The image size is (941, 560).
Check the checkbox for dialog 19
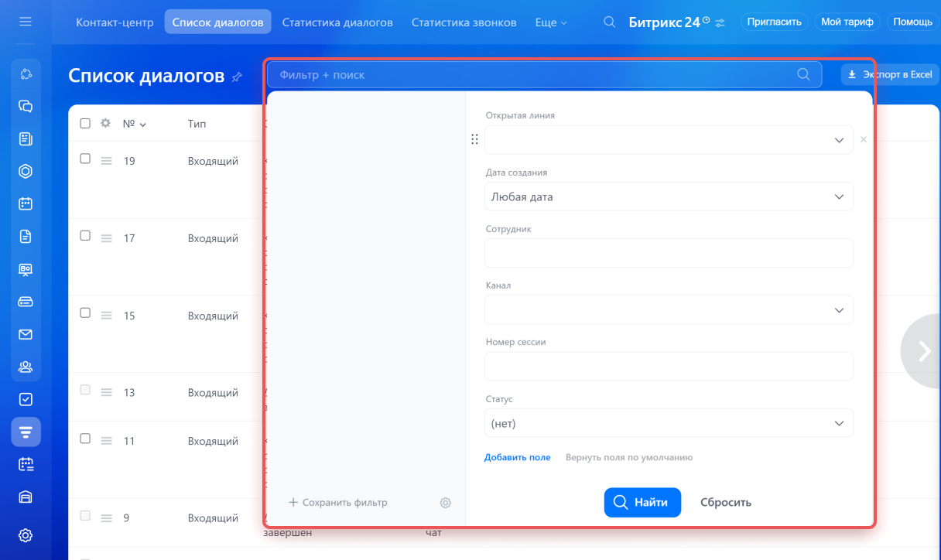[85, 158]
